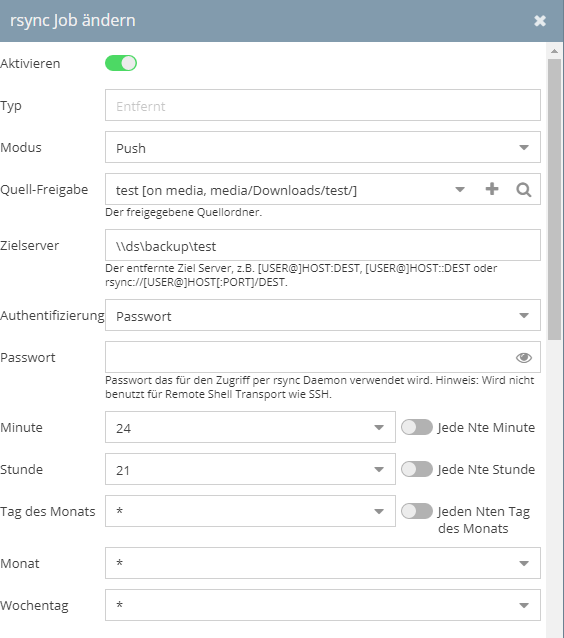Open the Wochentag dropdown
Viewport: 564px width, 638px height.
coord(323,605)
